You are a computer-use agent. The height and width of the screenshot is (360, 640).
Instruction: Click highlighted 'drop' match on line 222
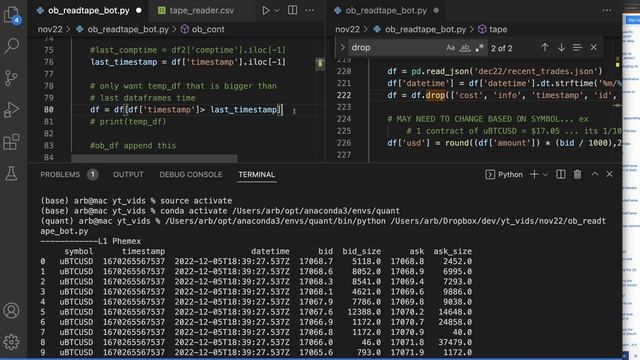(x=436, y=96)
